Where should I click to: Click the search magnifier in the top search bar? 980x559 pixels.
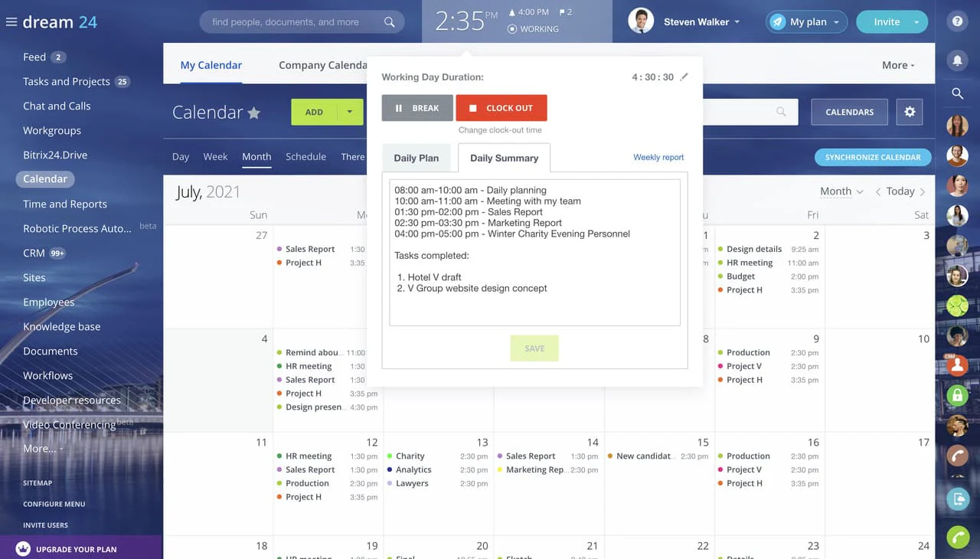(x=389, y=22)
